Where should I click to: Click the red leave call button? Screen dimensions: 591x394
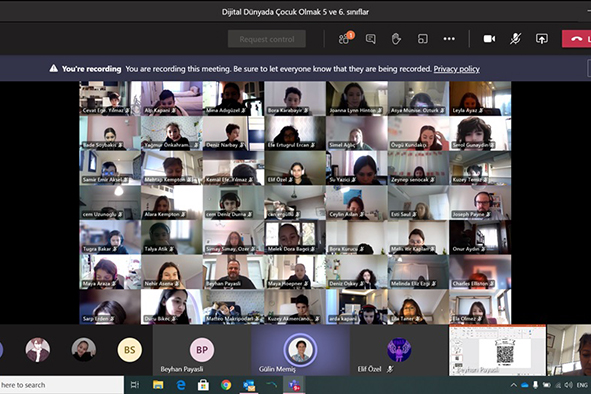click(x=576, y=38)
